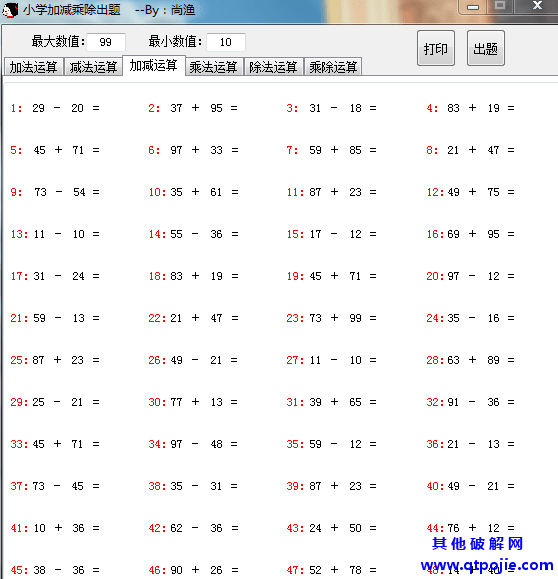Select the 加减运算 tab
The image size is (558, 579).
(154, 66)
